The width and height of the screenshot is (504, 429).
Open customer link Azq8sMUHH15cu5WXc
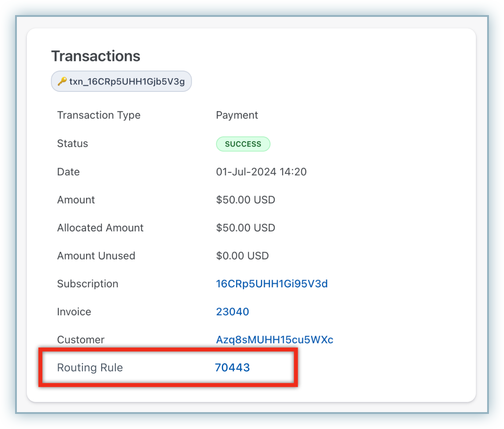[x=274, y=340]
